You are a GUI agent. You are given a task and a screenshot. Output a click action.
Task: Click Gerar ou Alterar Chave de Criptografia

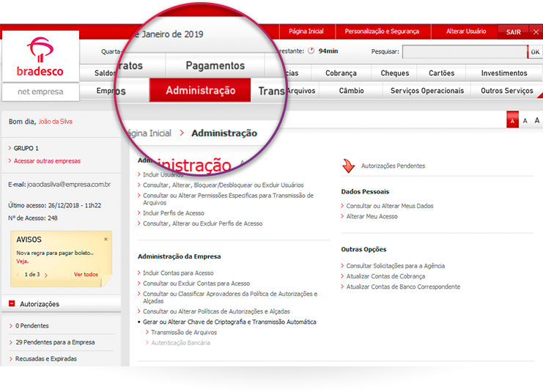point(229,322)
